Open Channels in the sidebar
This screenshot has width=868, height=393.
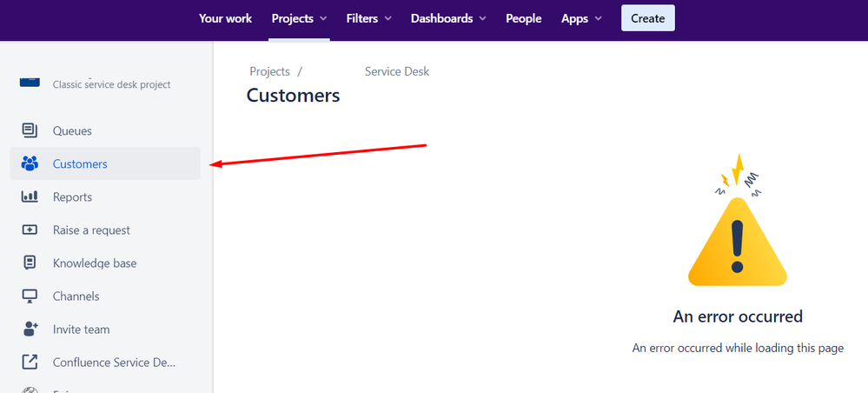pos(105,296)
